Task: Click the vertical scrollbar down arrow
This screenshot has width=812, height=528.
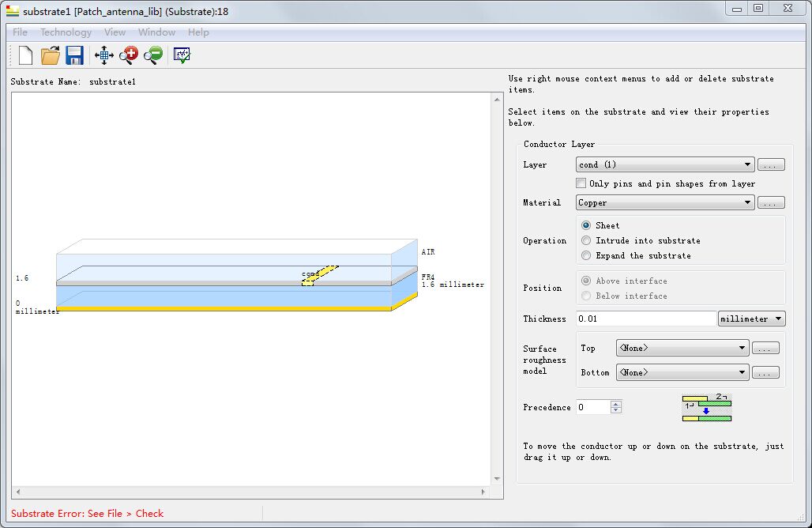Action: pyautogui.click(x=497, y=479)
